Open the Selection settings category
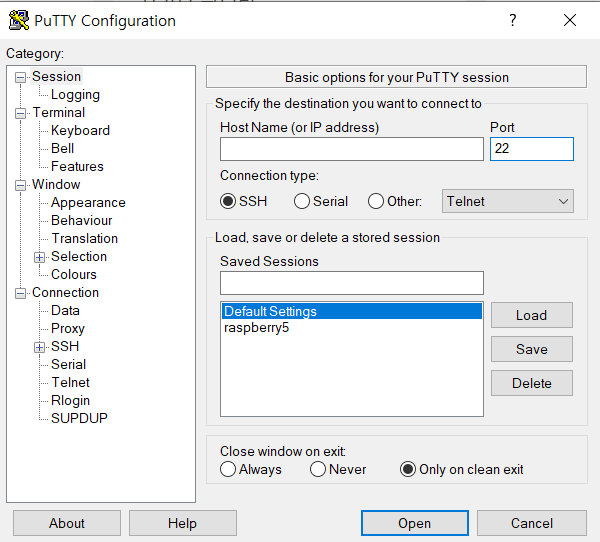Image resolution: width=600 pixels, height=542 pixels. 79,256
